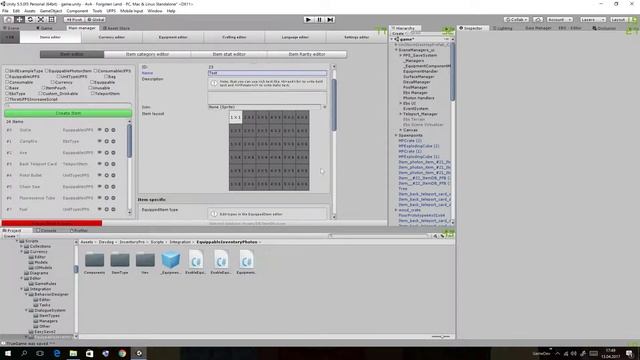Select the blue cube prefab asset
Screen dimensions: 640x360
point(171,262)
